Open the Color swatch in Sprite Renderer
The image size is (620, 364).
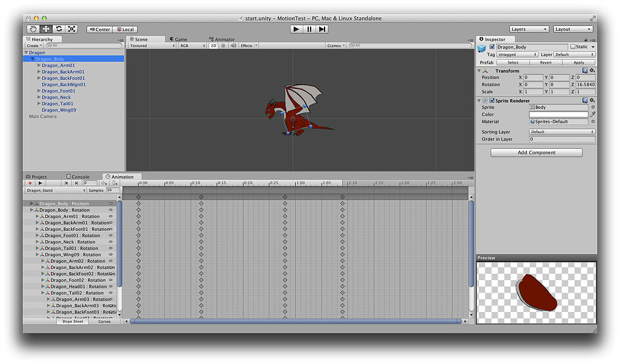[x=560, y=114]
